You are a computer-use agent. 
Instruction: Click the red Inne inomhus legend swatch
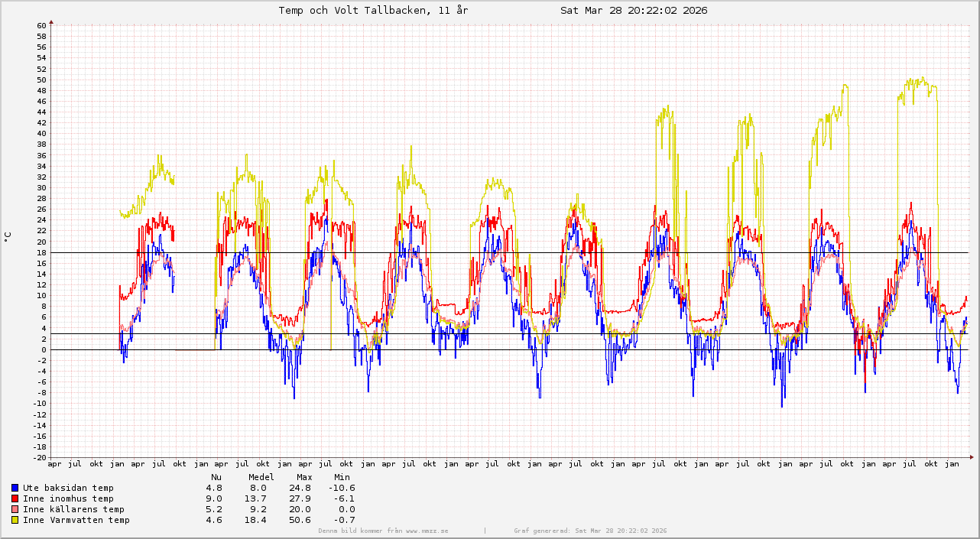point(15,498)
